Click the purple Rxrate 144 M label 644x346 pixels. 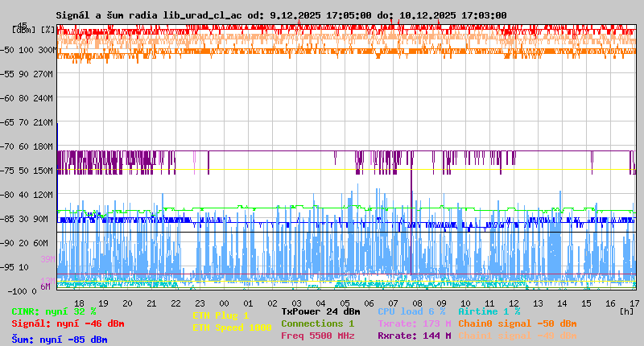[x=414, y=336]
